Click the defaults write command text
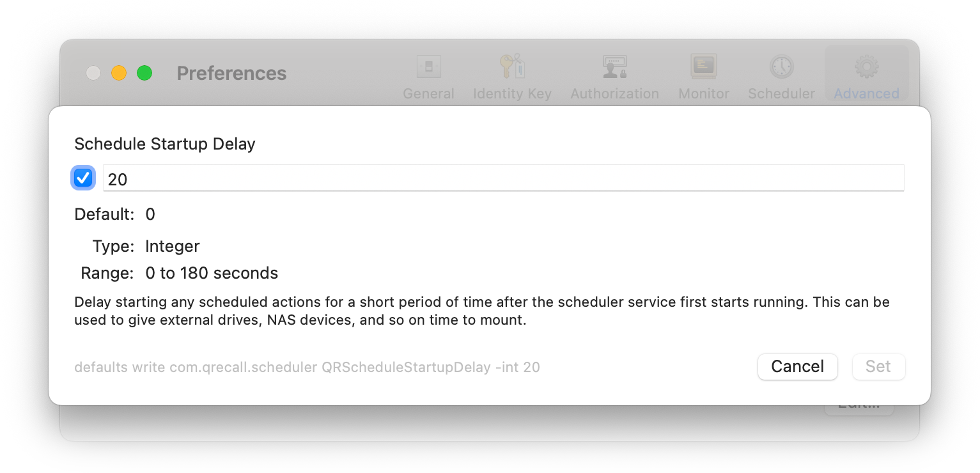The height and width of the screenshot is (473, 980). 307,368
